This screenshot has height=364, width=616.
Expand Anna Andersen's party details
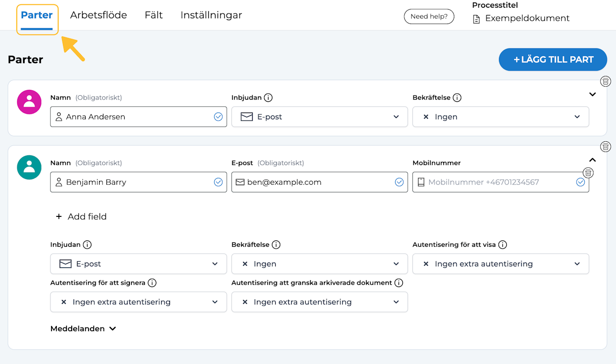click(x=592, y=94)
